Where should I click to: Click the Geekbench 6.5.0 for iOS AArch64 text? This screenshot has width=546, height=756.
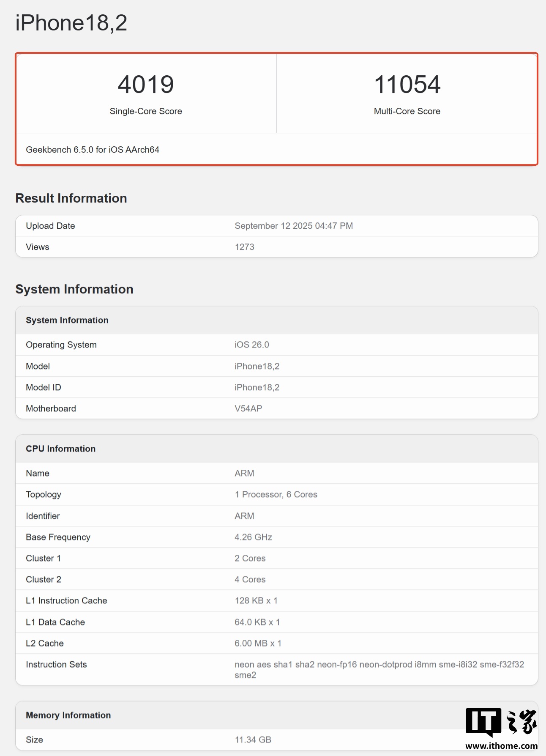click(x=93, y=150)
